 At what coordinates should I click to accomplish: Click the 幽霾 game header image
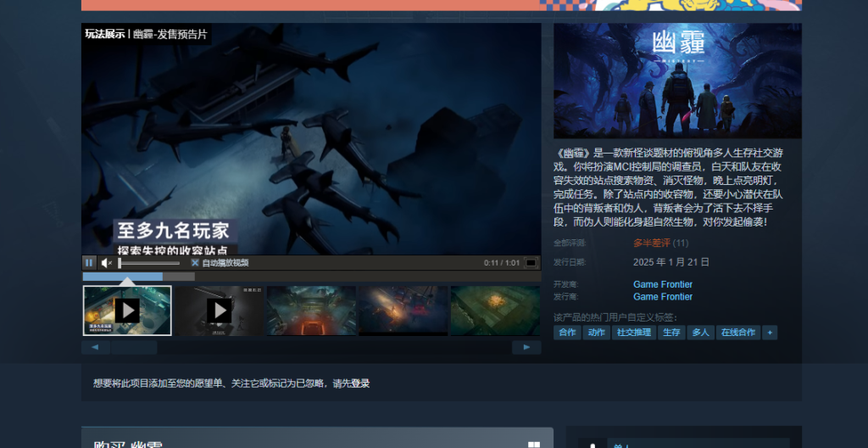pos(677,81)
